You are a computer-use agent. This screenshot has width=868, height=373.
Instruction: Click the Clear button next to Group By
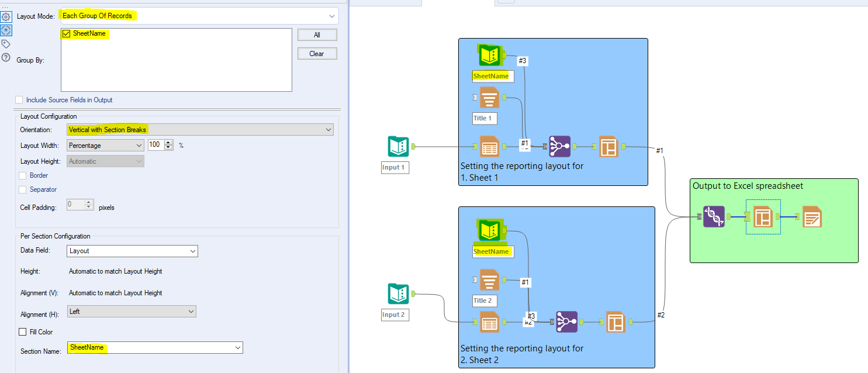317,53
